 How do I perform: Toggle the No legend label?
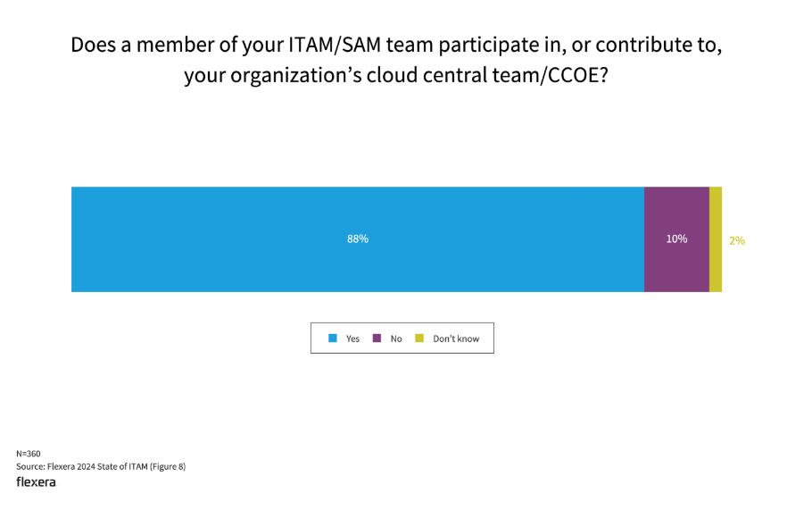396,339
